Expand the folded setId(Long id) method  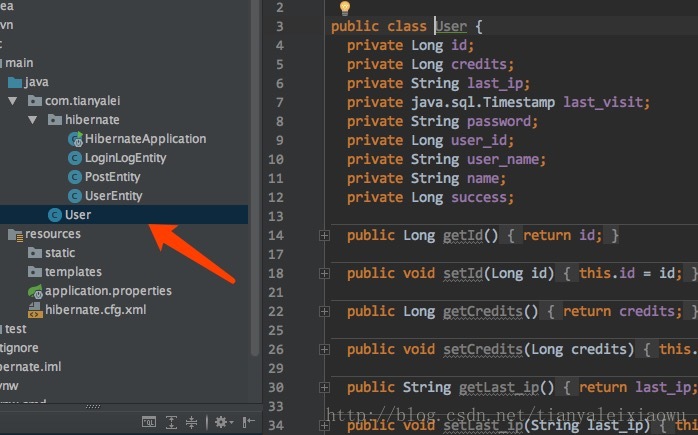coord(325,273)
